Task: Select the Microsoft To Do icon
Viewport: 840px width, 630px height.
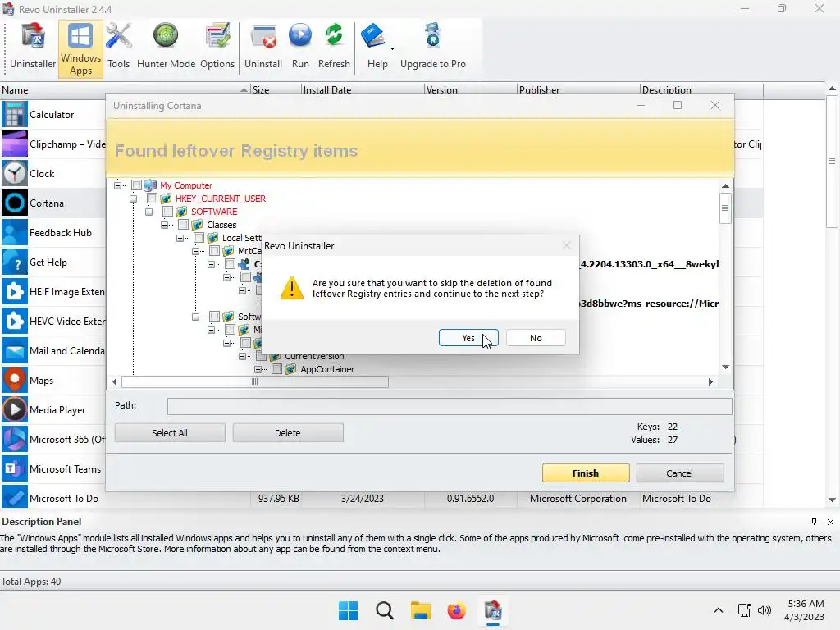Action: pyautogui.click(x=15, y=498)
